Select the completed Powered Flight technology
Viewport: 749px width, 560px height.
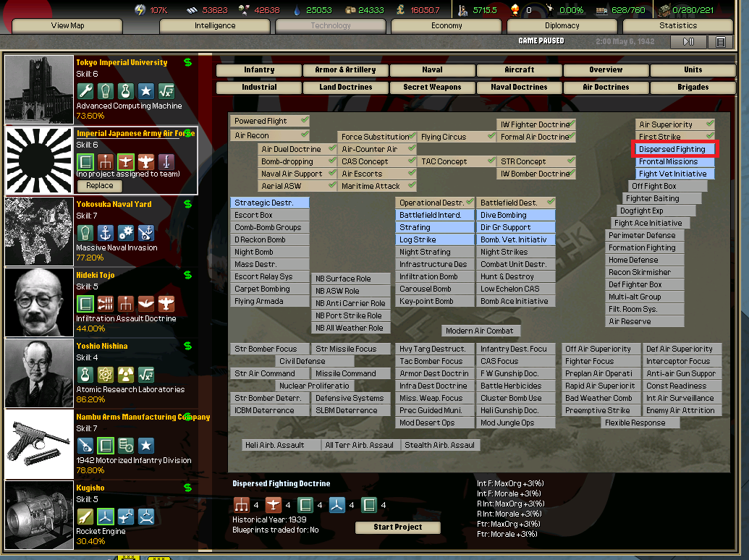tap(269, 121)
